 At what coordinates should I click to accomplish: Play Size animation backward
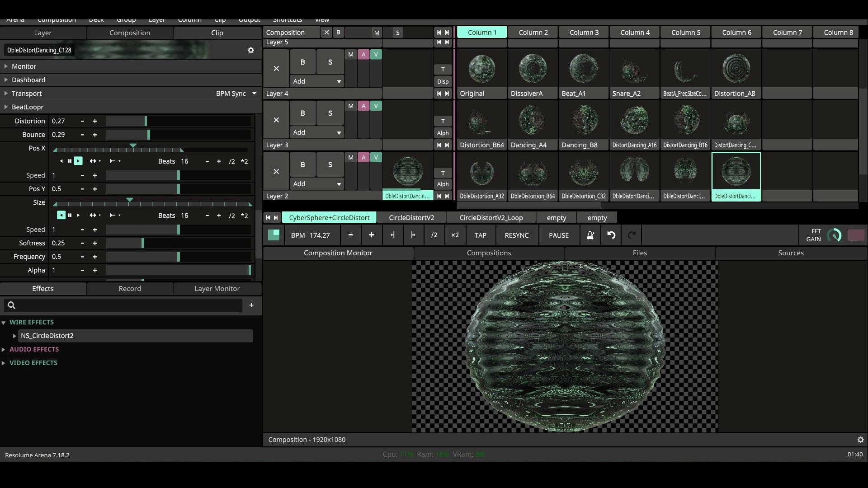tap(61, 215)
